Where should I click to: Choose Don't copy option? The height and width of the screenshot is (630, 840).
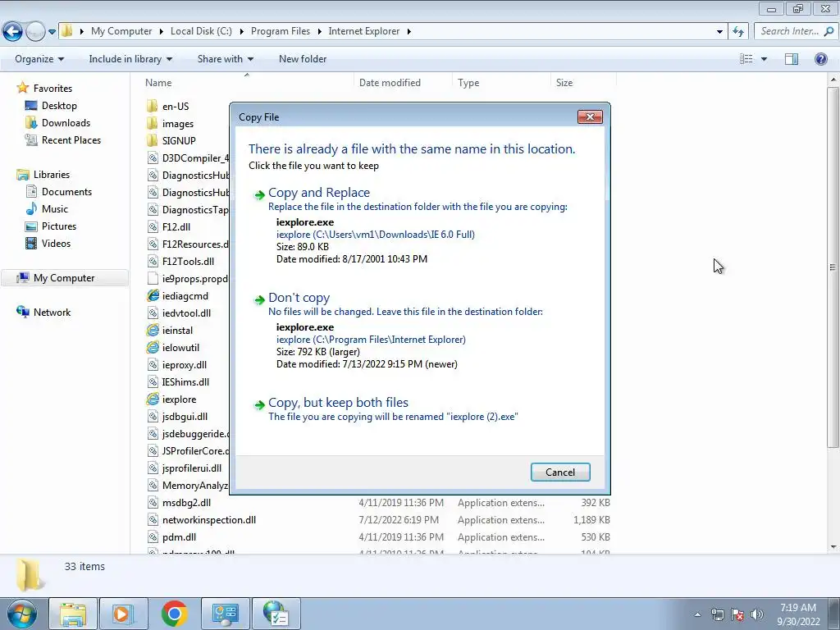click(299, 297)
